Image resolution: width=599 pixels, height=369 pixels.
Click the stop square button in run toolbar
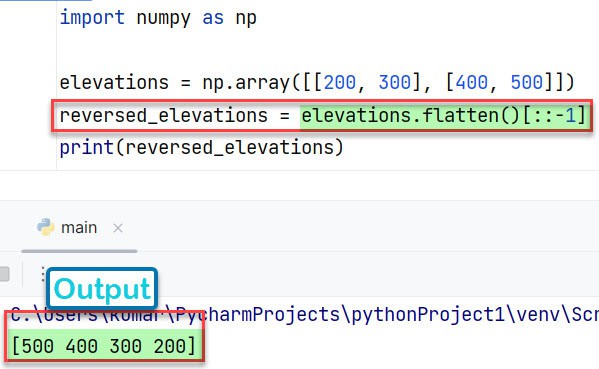pyautogui.click(x=4, y=274)
